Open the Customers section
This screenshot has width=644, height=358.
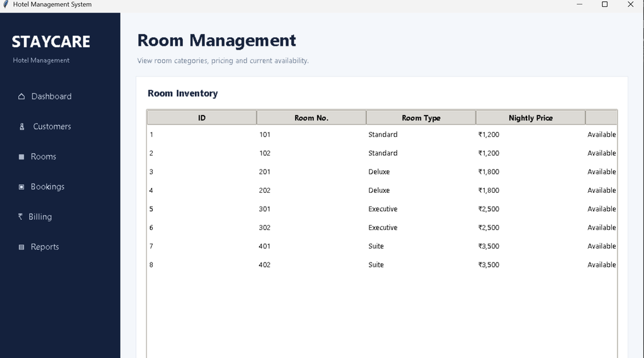52,127
